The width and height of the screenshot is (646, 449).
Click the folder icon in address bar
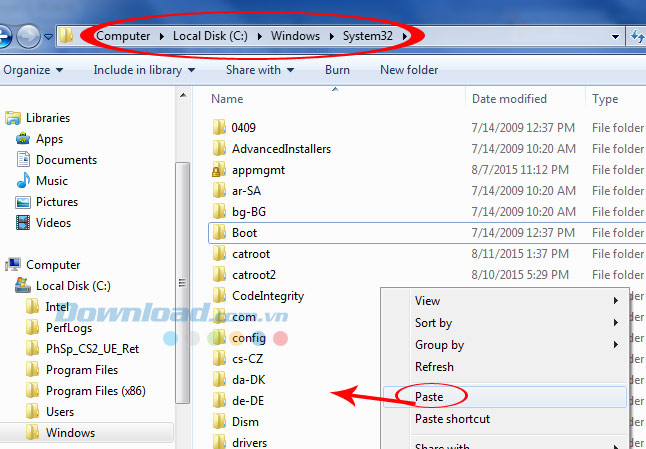(x=66, y=35)
